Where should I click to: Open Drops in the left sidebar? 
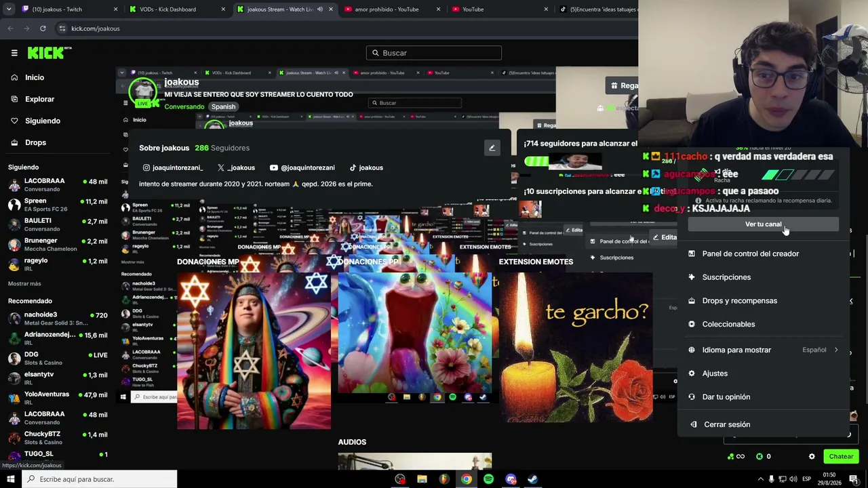click(35, 142)
